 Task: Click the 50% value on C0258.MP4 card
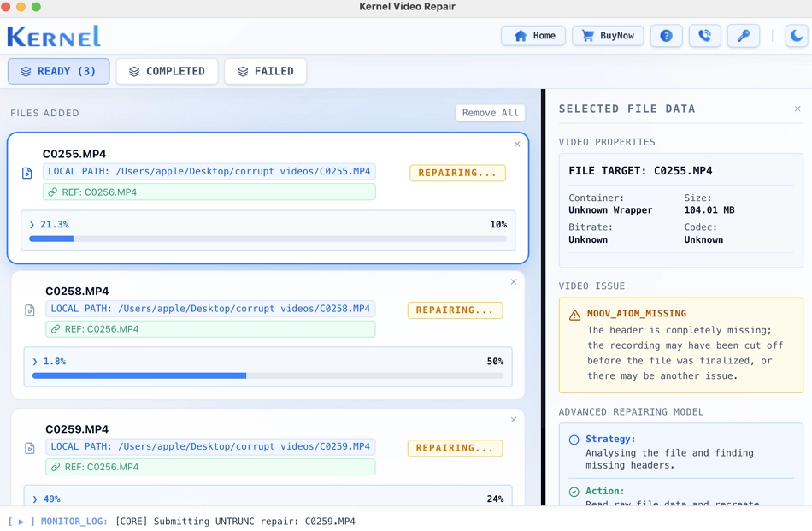(495, 361)
